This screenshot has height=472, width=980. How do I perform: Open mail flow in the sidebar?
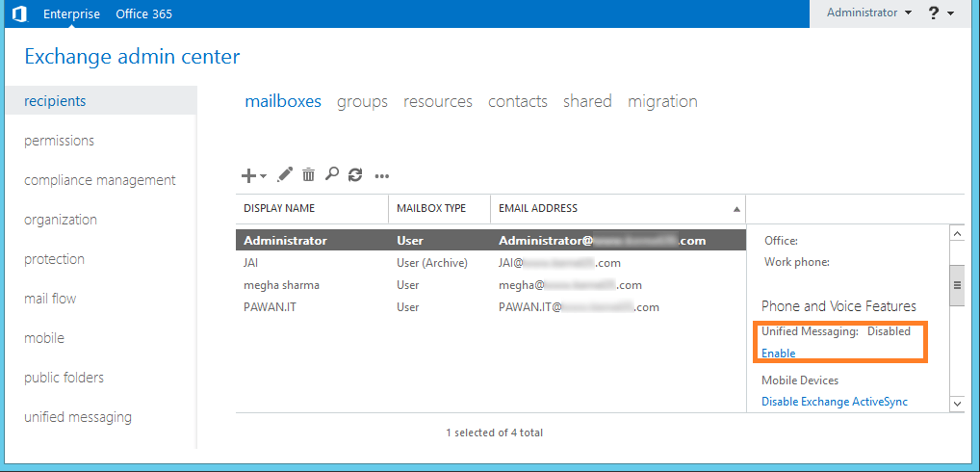50,299
